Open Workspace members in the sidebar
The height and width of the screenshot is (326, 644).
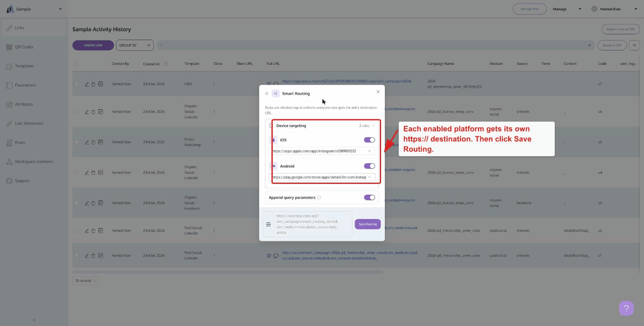pos(34,162)
